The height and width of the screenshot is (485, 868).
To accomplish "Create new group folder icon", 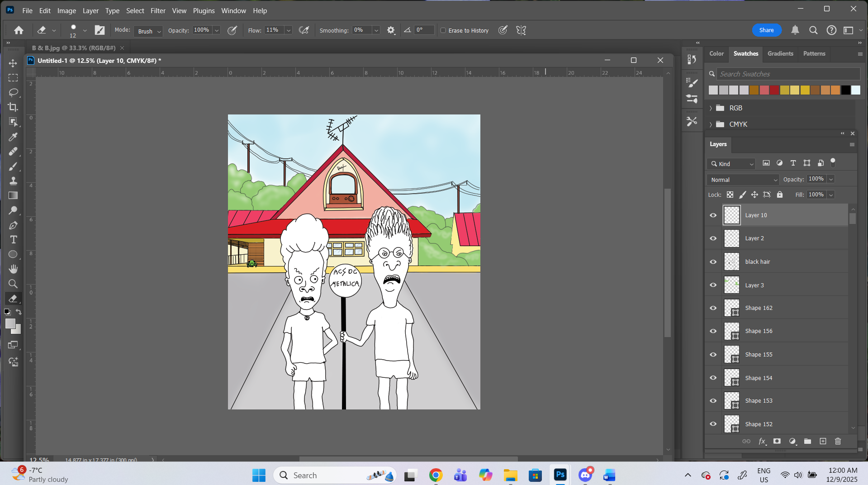I will click(x=807, y=441).
